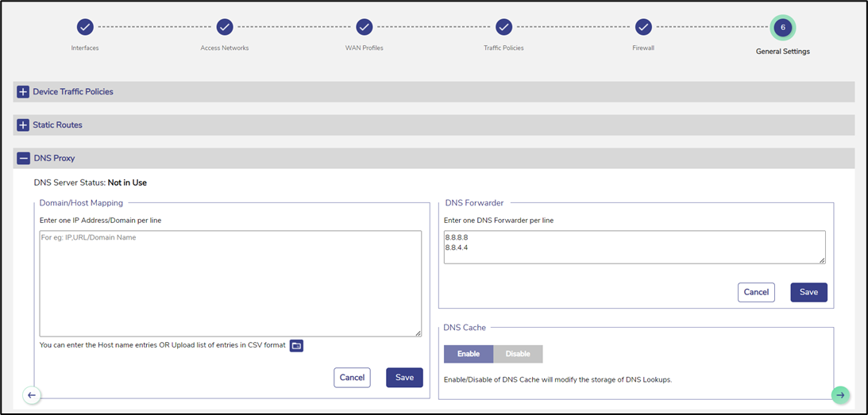Cancel the Domain/Host Mapping changes
The image size is (868, 415).
[x=352, y=378]
